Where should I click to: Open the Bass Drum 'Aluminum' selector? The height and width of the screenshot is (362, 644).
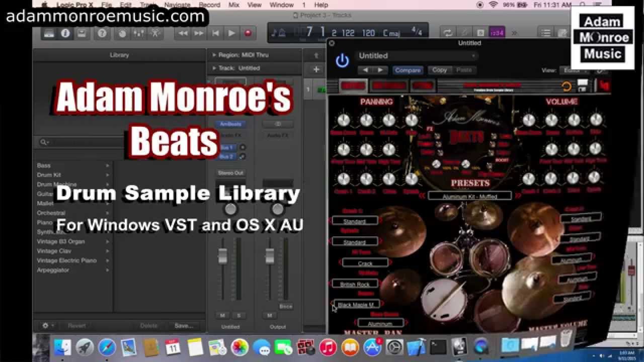(380, 324)
